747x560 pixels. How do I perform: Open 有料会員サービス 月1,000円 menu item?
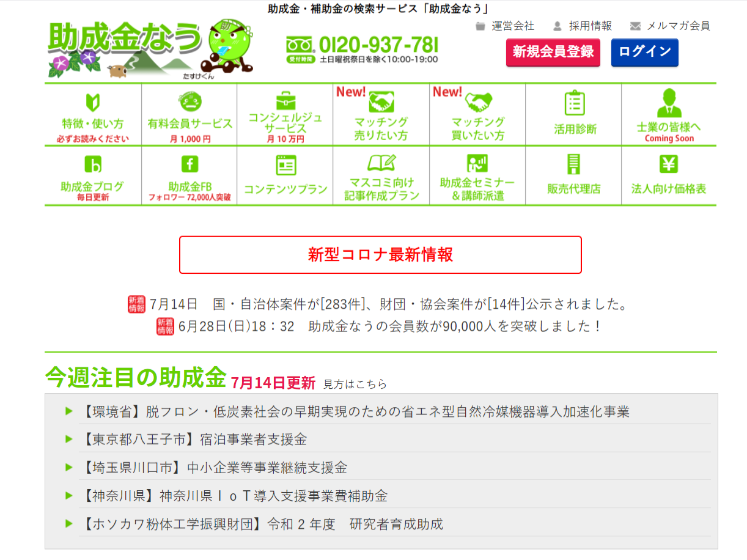click(x=190, y=114)
